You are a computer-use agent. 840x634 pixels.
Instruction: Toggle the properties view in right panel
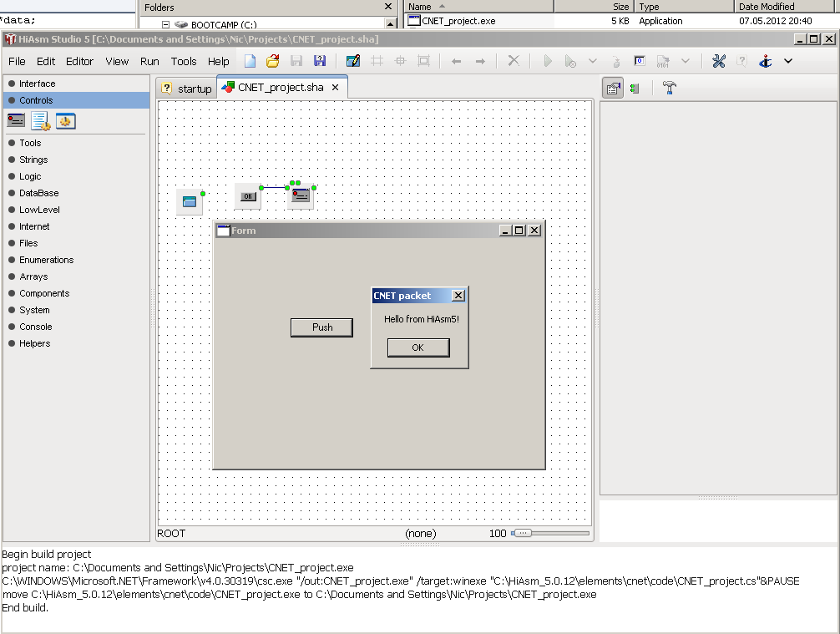613,88
